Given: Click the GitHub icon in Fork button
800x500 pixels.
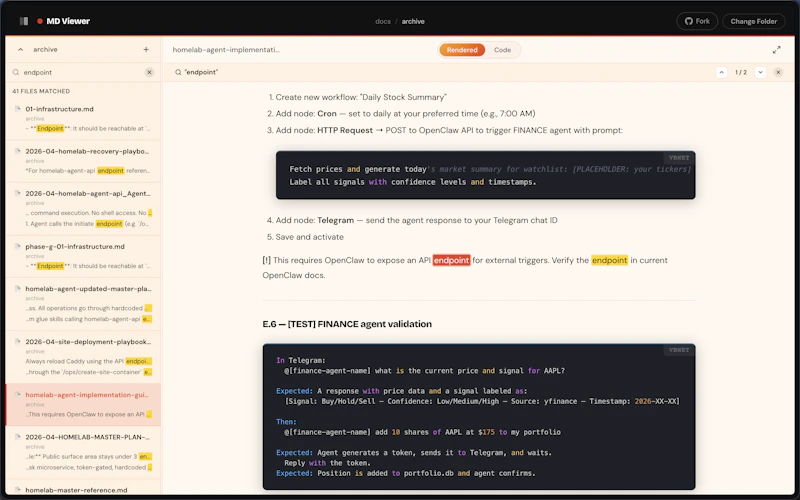Looking at the screenshot, I should [688, 21].
